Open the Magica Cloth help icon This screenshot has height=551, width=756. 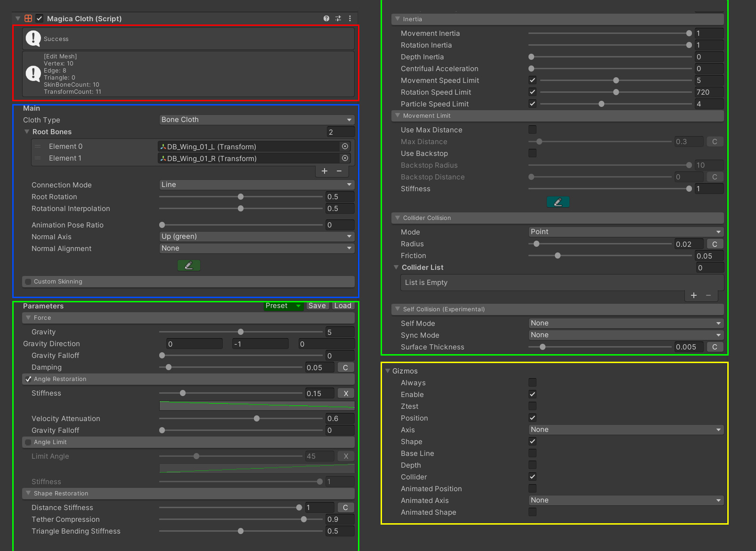coord(326,18)
